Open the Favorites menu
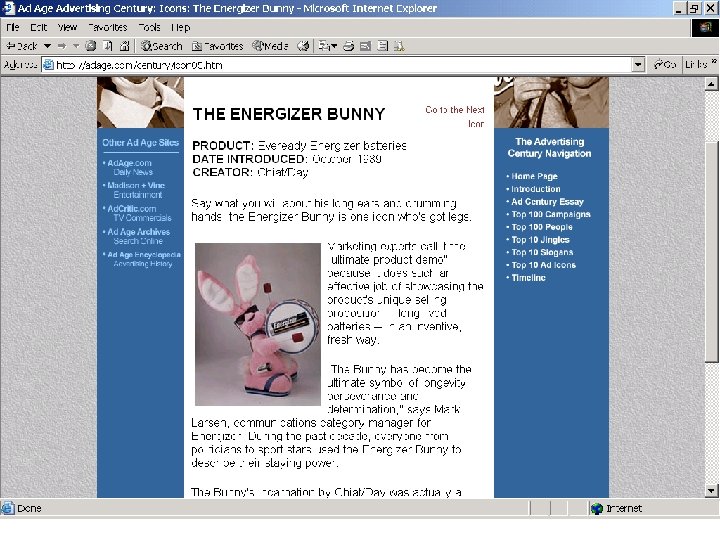Image resolution: width=720 pixels, height=540 pixels. [107, 28]
